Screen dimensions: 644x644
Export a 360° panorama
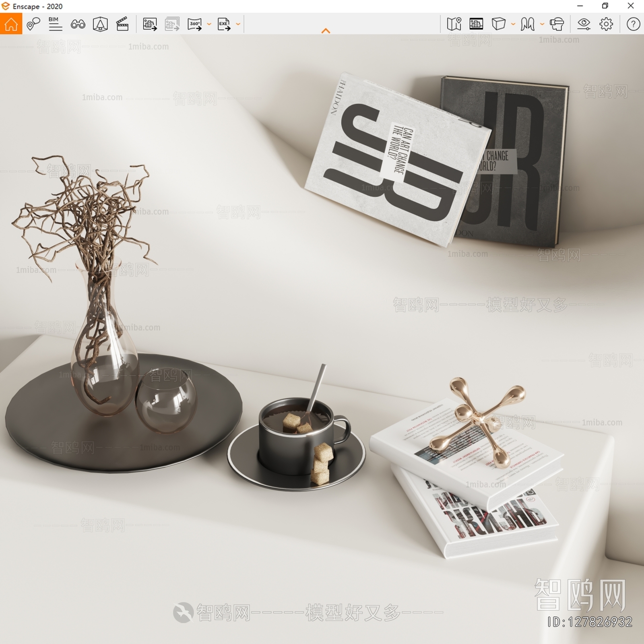tap(195, 24)
